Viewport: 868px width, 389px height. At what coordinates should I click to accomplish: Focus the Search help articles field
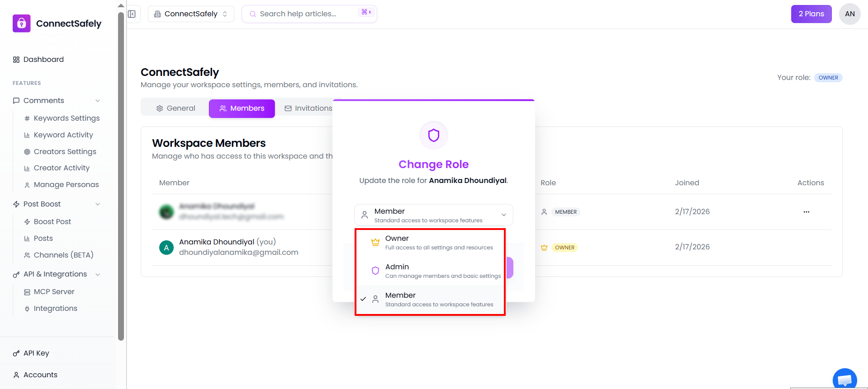pyautogui.click(x=308, y=14)
